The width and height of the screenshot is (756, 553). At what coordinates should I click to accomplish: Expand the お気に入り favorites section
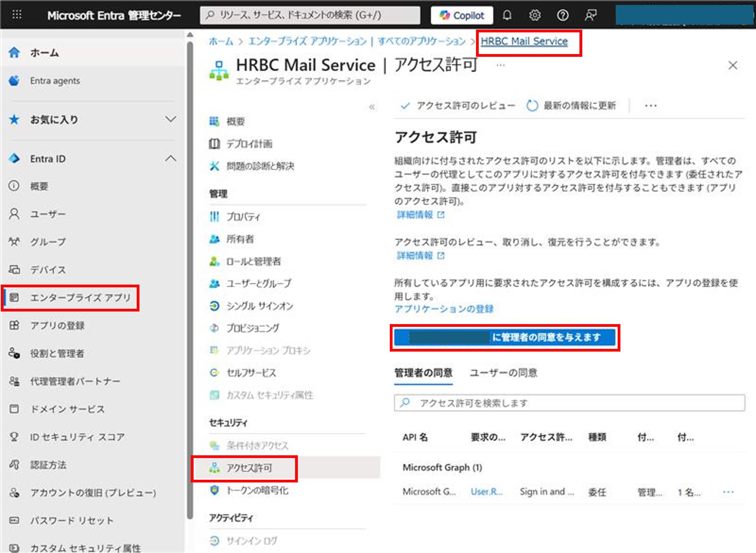click(x=170, y=119)
